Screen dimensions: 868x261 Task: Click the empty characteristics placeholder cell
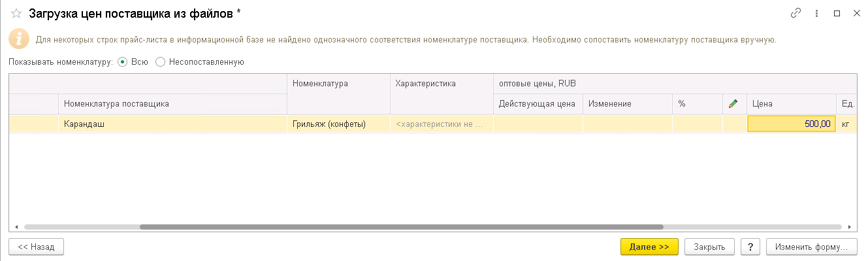pos(442,124)
